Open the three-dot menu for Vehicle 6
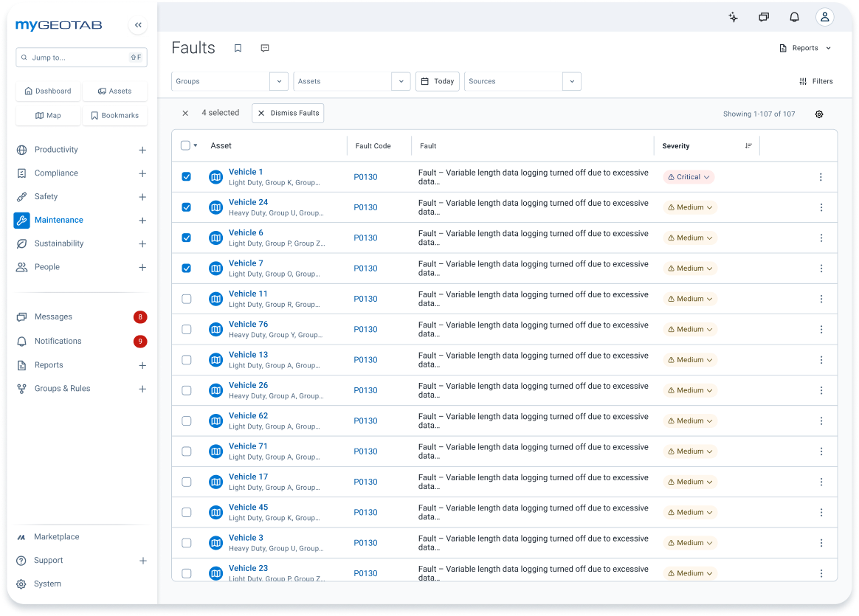 click(x=821, y=238)
